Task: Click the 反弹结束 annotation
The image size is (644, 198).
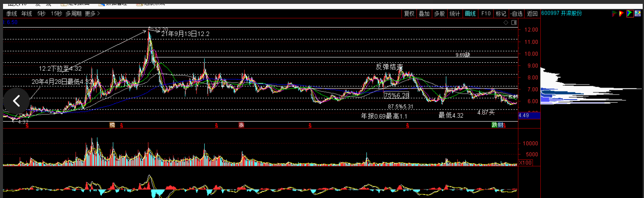Action: pyautogui.click(x=389, y=67)
